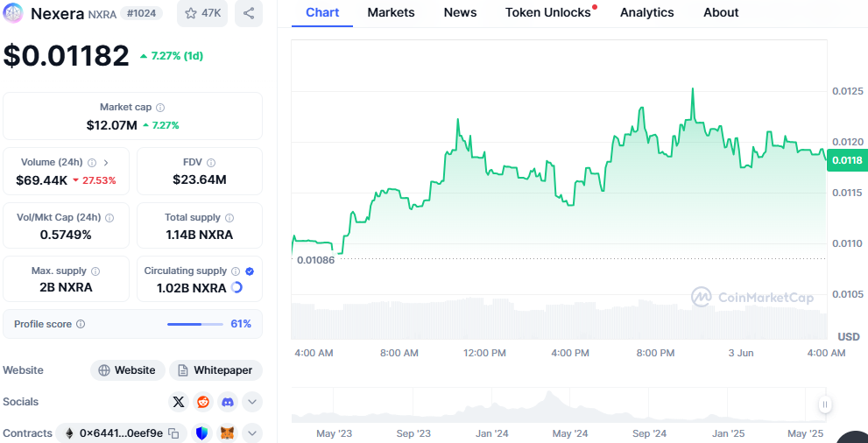
Task: Click the Circulating supply verified badge
Action: (x=250, y=271)
